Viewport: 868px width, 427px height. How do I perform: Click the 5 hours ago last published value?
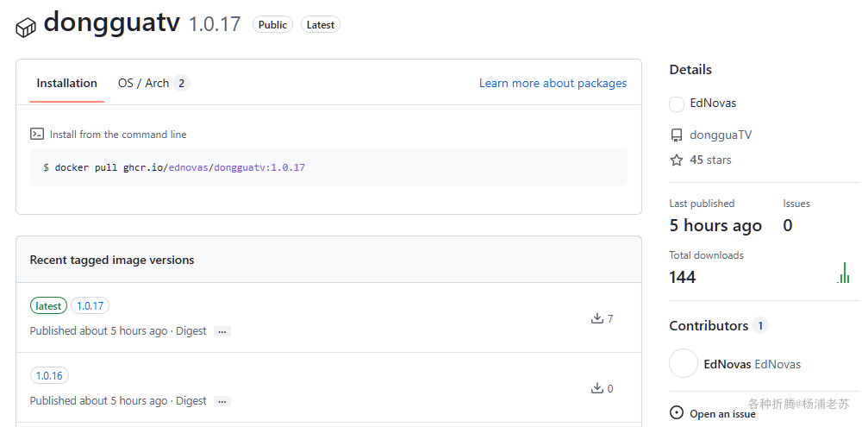(715, 225)
